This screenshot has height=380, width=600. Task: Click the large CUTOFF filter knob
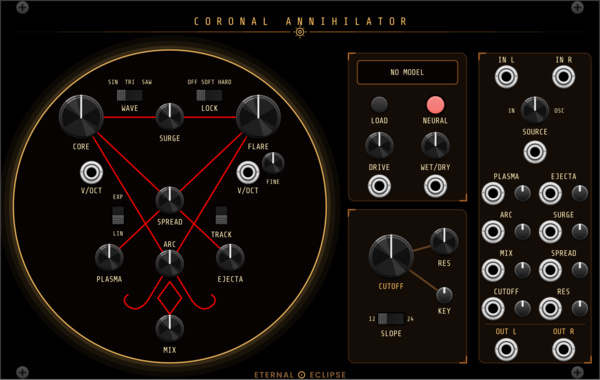391,256
